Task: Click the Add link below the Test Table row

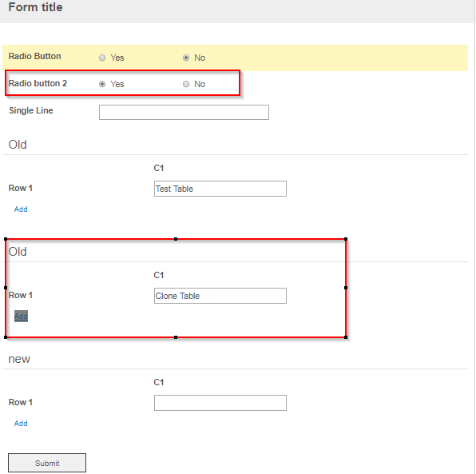Action: coord(21,209)
